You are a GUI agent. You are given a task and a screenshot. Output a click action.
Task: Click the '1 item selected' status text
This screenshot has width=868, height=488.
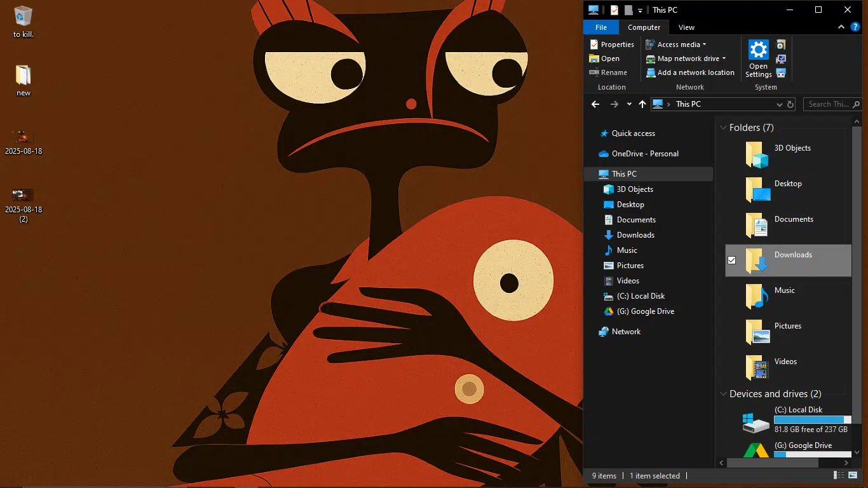654,476
